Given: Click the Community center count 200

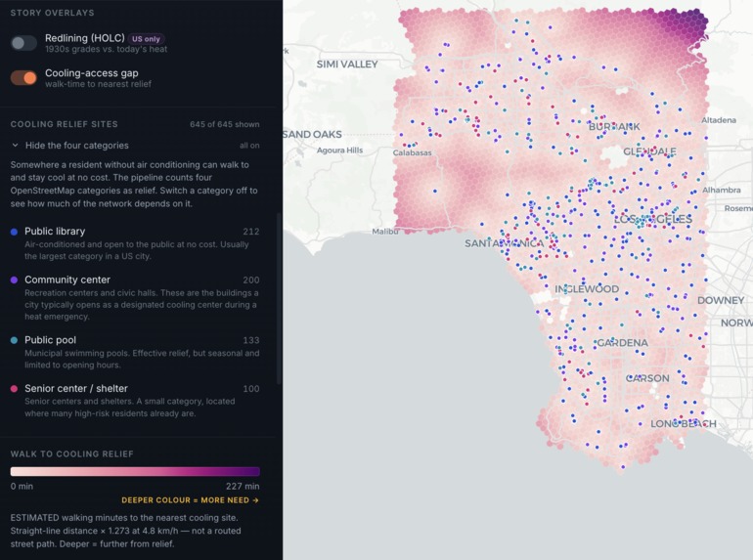Looking at the screenshot, I should [251, 280].
